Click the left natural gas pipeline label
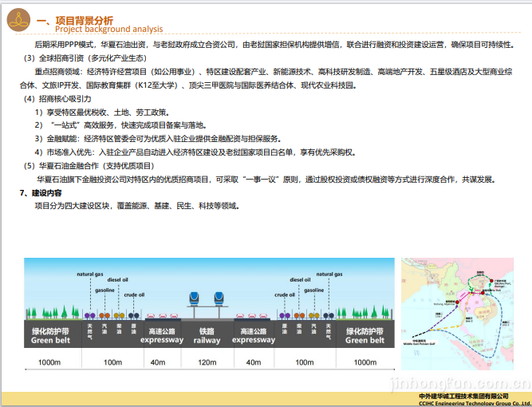The image size is (532, 407). click(x=89, y=274)
